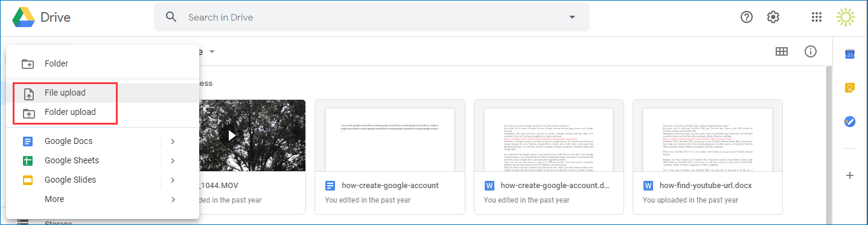Click the play button on the MOV video
This screenshot has height=225, width=868.
(x=231, y=135)
